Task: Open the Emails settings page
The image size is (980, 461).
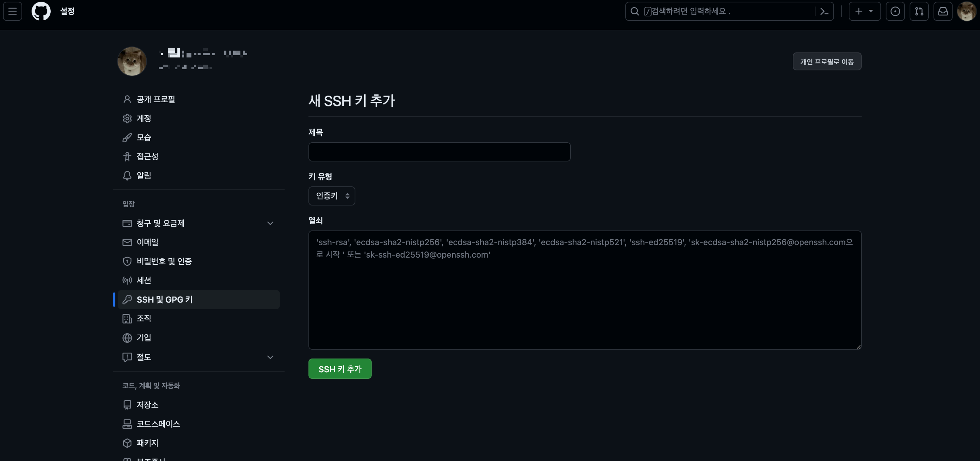Action: [147, 242]
